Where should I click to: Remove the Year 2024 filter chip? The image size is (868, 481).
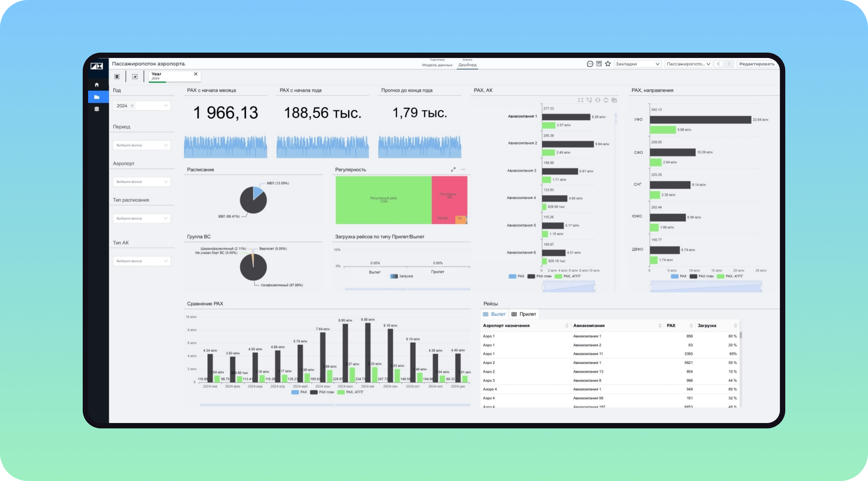pos(196,74)
